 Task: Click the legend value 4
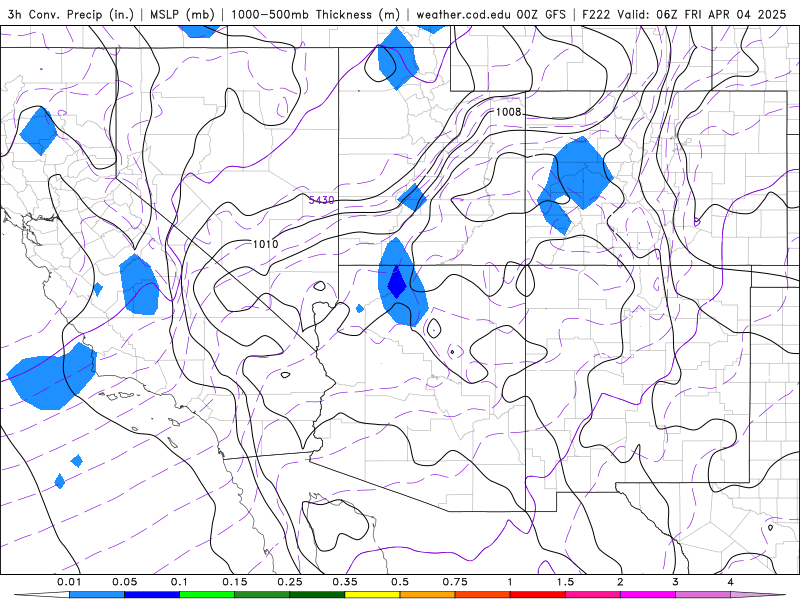click(731, 582)
